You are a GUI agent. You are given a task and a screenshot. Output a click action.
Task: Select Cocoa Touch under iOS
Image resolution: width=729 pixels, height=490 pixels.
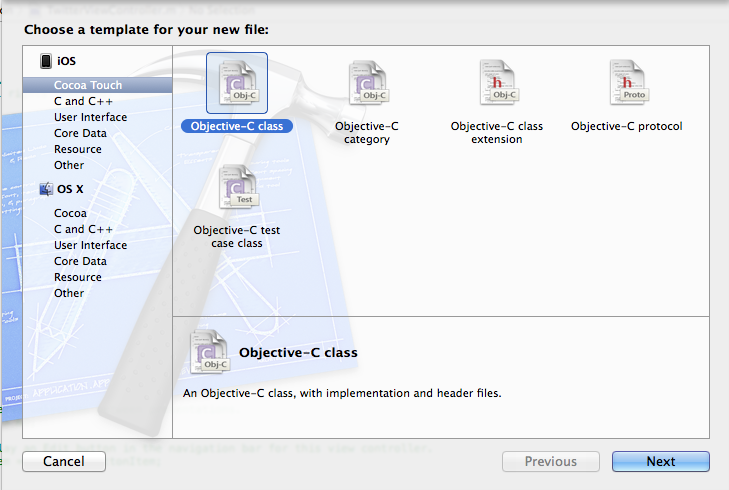(98, 85)
